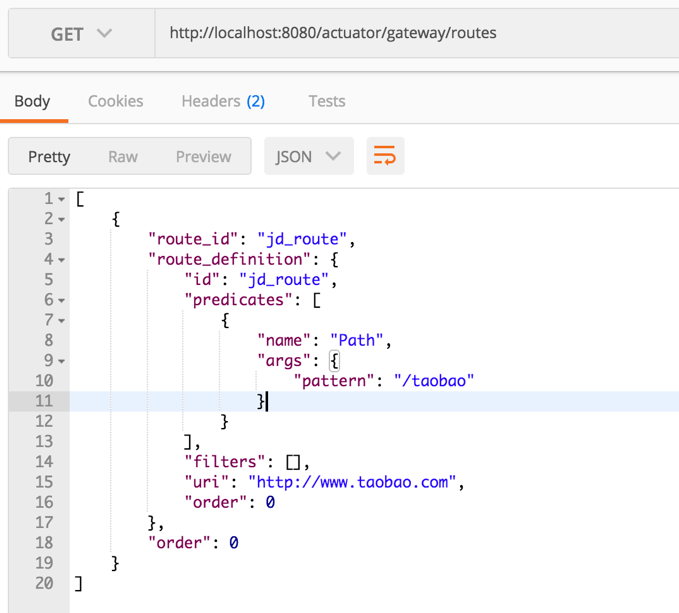Open the Tests tab
679x613 pixels.
(x=327, y=101)
